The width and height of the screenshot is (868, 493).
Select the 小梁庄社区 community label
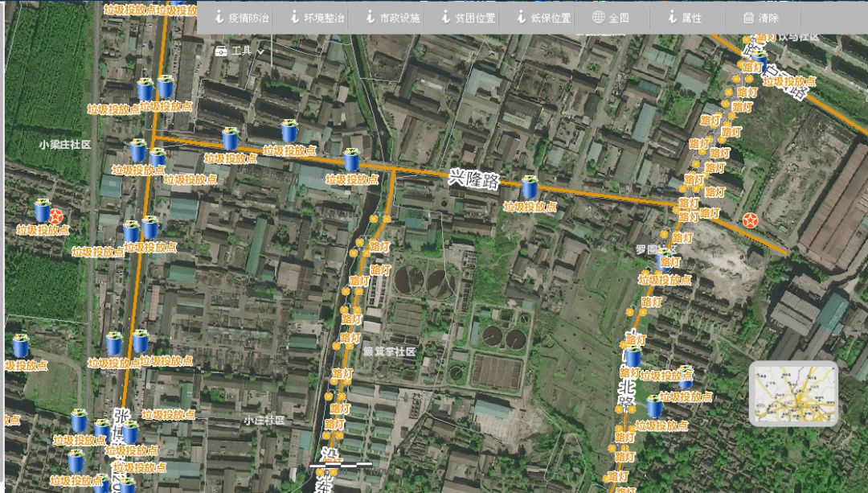pyautogui.click(x=64, y=145)
